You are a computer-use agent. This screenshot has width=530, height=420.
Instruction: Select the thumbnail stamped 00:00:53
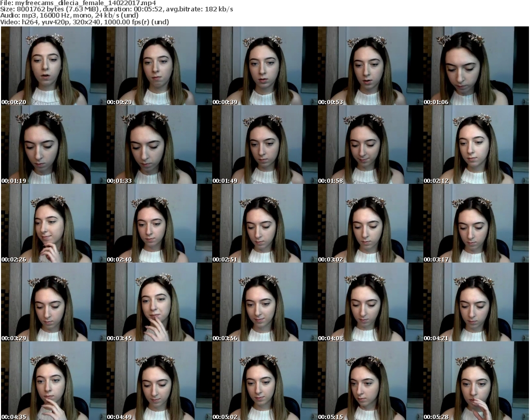(x=370, y=66)
